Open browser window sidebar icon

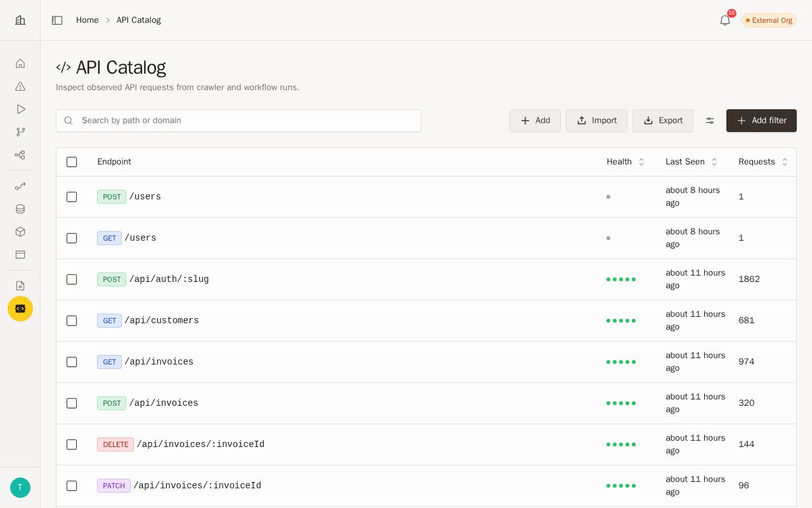[20, 255]
